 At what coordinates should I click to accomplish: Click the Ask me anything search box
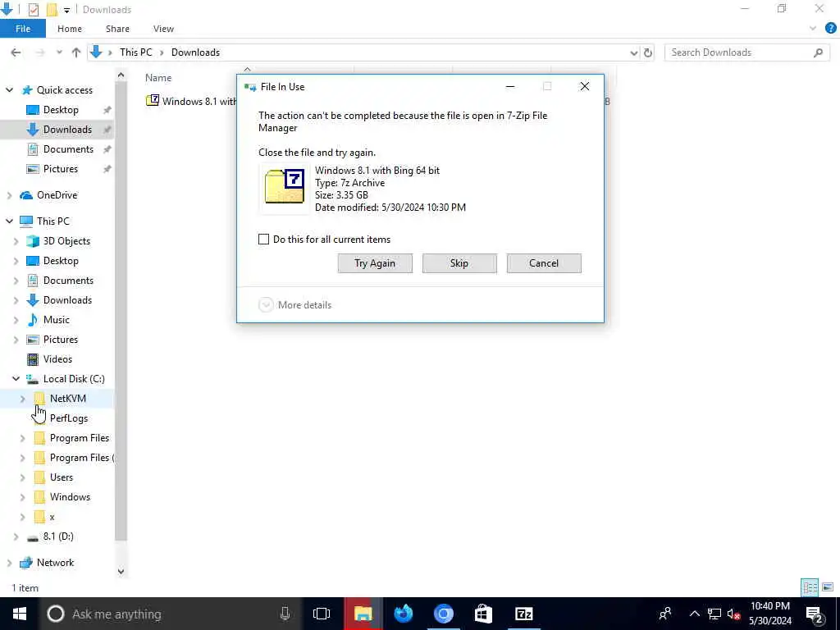coord(171,614)
